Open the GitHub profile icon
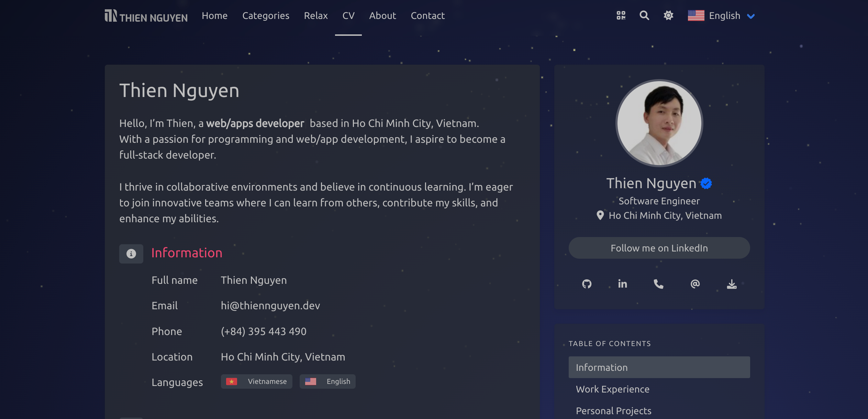The width and height of the screenshot is (868, 419). pos(587,284)
